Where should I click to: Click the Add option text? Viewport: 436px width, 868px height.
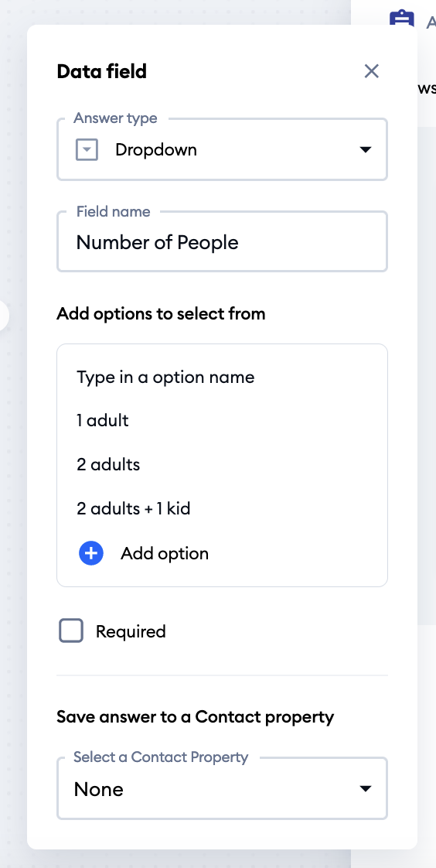pos(165,554)
